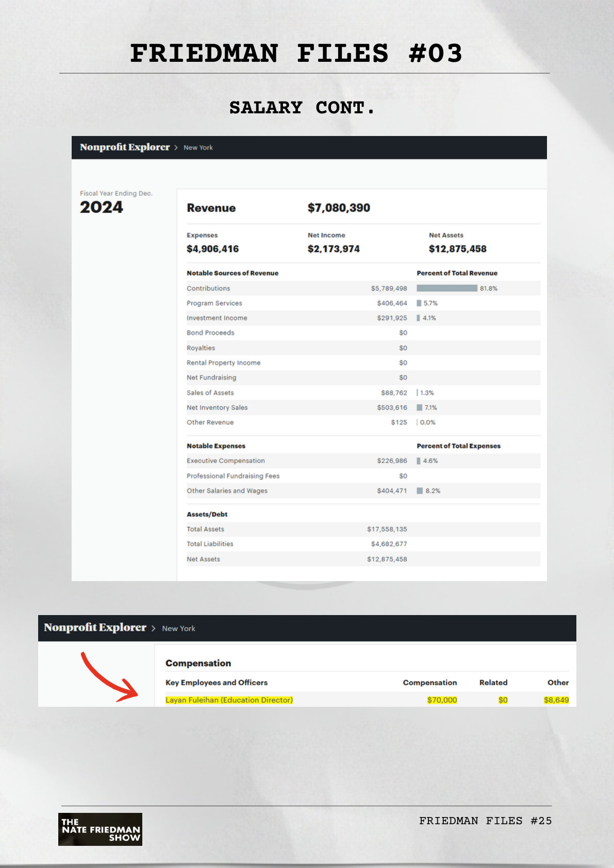Click the Net Income figure $2,173,974

tap(334, 249)
